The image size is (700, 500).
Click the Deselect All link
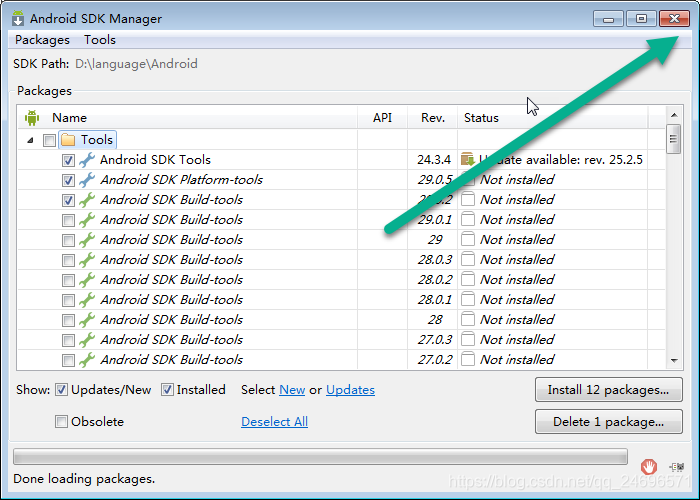[x=275, y=421]
